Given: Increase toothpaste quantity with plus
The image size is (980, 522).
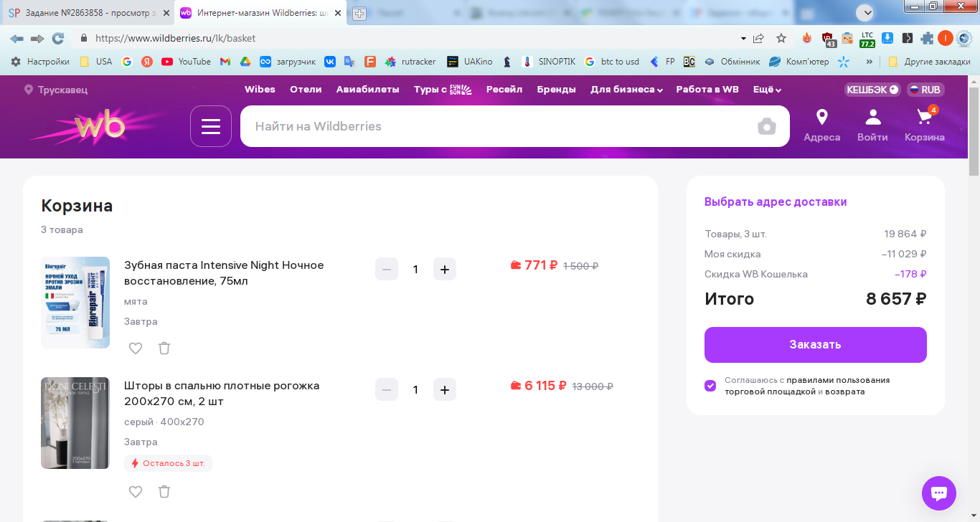Looking at the screenshot, I should 445,270.
